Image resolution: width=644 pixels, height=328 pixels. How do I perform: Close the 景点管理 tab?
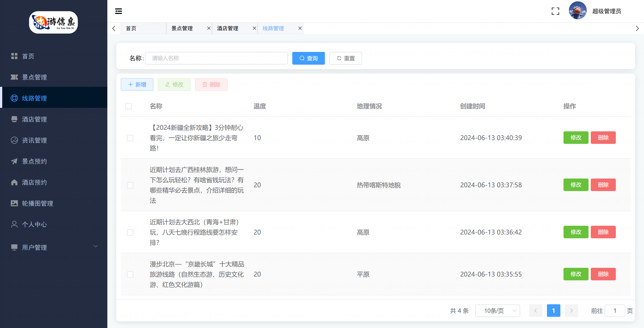tap(209, 28)
